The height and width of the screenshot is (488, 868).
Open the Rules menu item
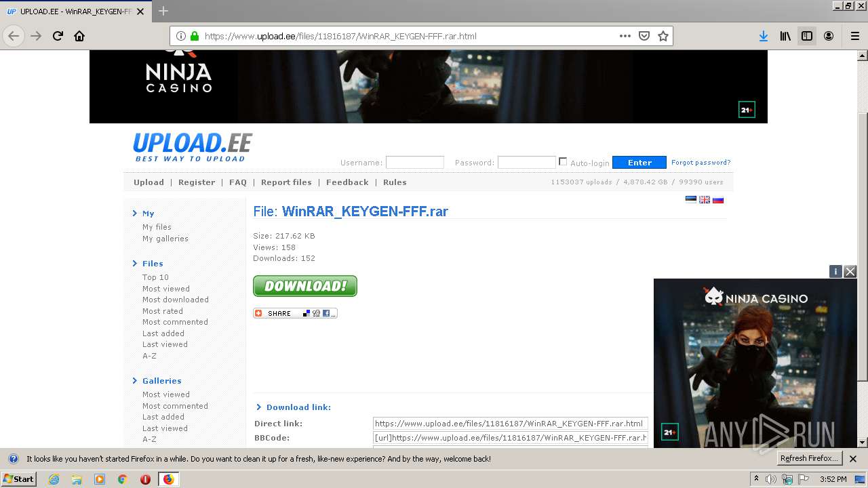coord(395,182)
